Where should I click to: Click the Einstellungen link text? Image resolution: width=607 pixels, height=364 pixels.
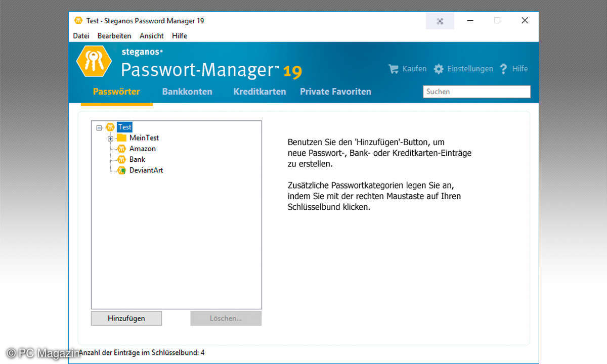pos(470,69)
